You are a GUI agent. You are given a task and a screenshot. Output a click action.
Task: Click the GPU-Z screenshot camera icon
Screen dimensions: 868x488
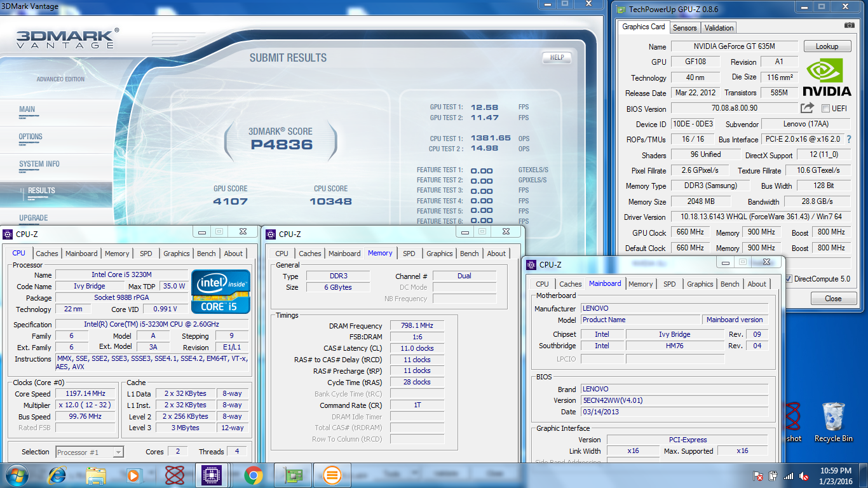coord(849,25)
